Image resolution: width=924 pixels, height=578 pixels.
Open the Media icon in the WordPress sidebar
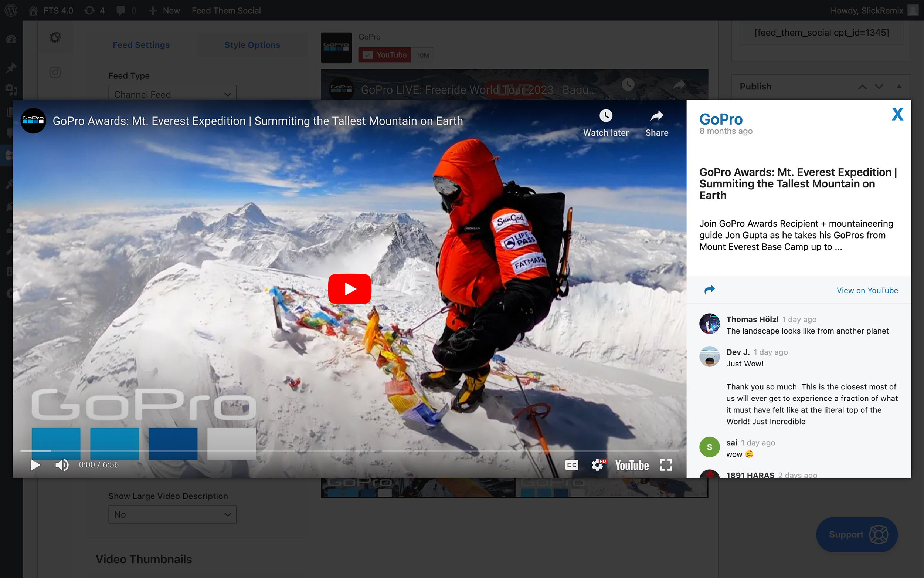pos(11,90)
